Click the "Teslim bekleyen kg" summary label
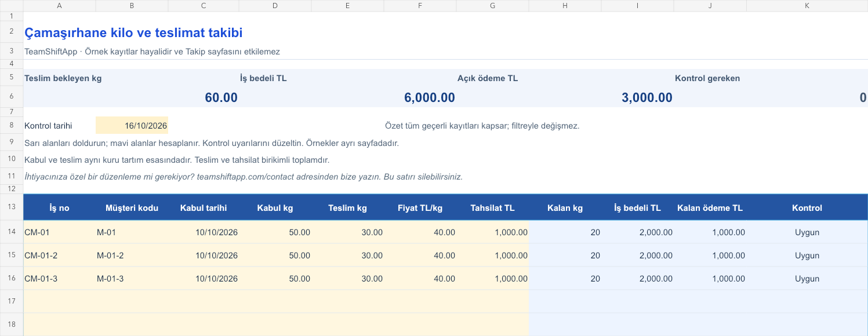The height and width of the screenshot is (336, 868). pos(63,78)
